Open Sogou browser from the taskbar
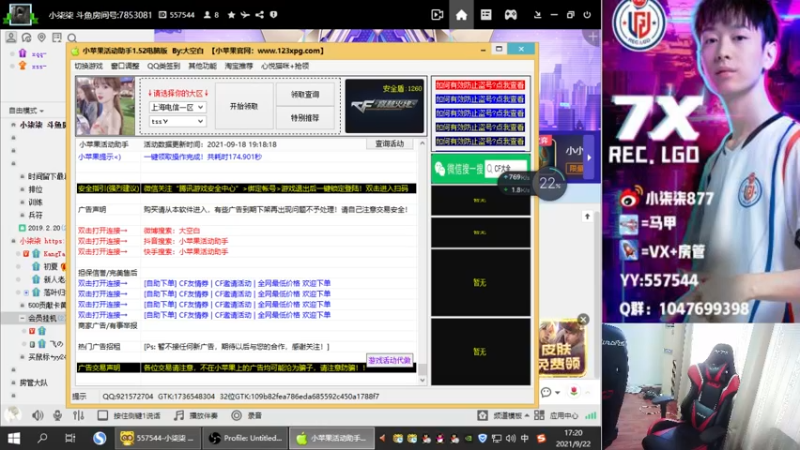This screenshot has height=450, width=800. click(x=99, y=438)
